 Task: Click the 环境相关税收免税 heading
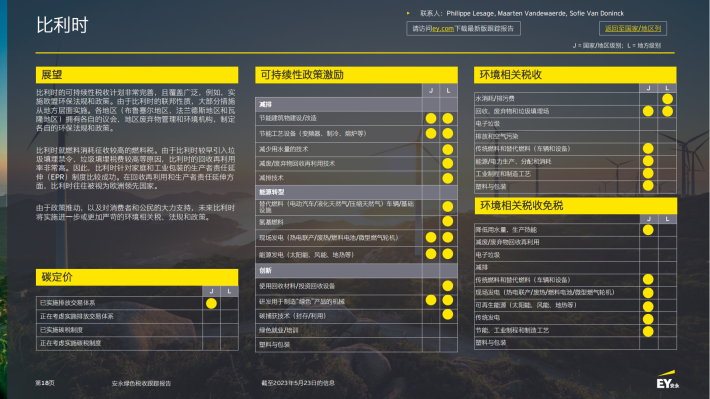(x=521, y=206)
